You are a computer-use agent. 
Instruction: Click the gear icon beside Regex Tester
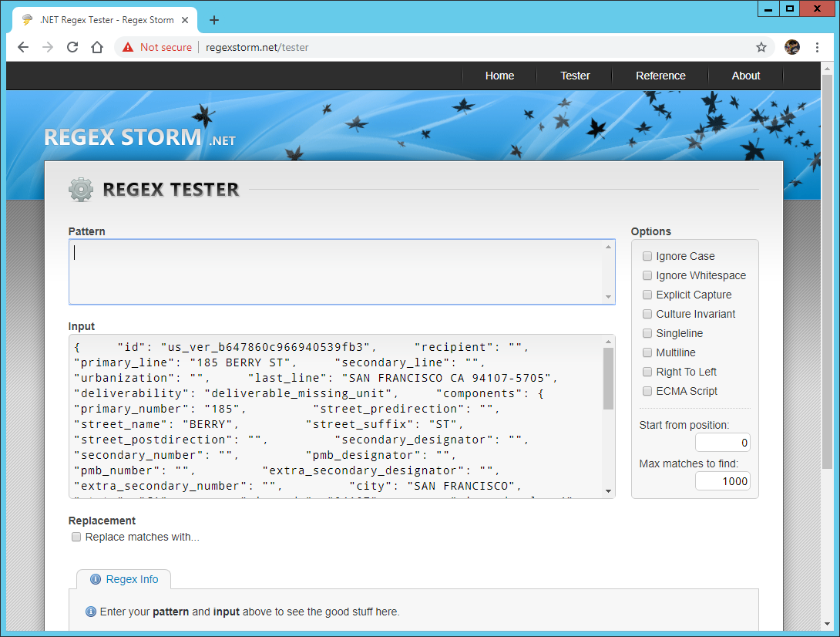pyautogui.click(x=81, y=189)
